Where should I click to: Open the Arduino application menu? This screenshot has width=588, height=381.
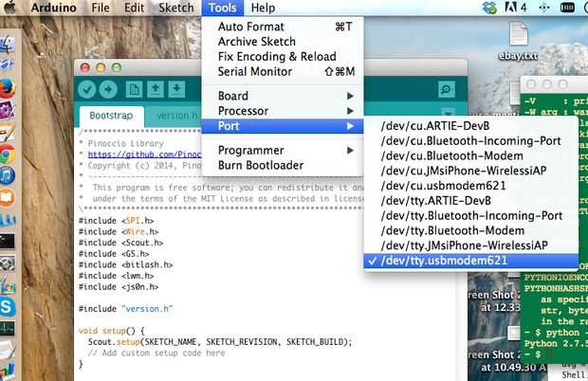(x=54, y=8)
